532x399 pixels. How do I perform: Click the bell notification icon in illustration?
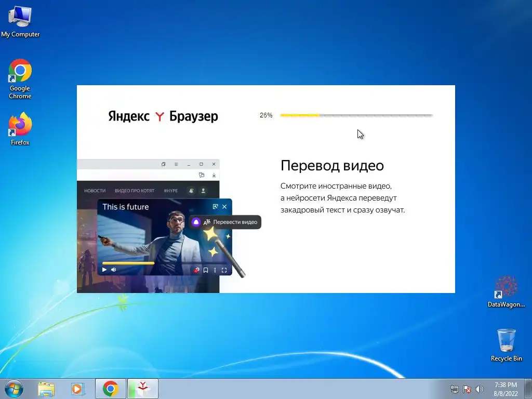pos(191,191)
